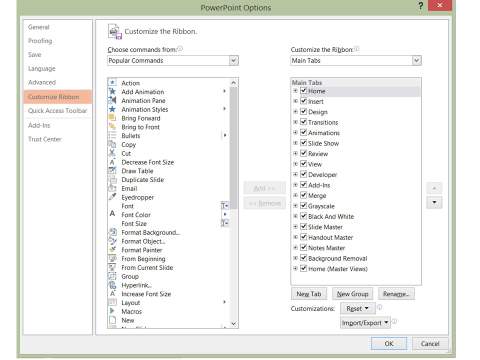The width and height of the screenshot is (480, 360).
Task: Click the From Beginning slideshow icon
Action: tap(112, 258)
